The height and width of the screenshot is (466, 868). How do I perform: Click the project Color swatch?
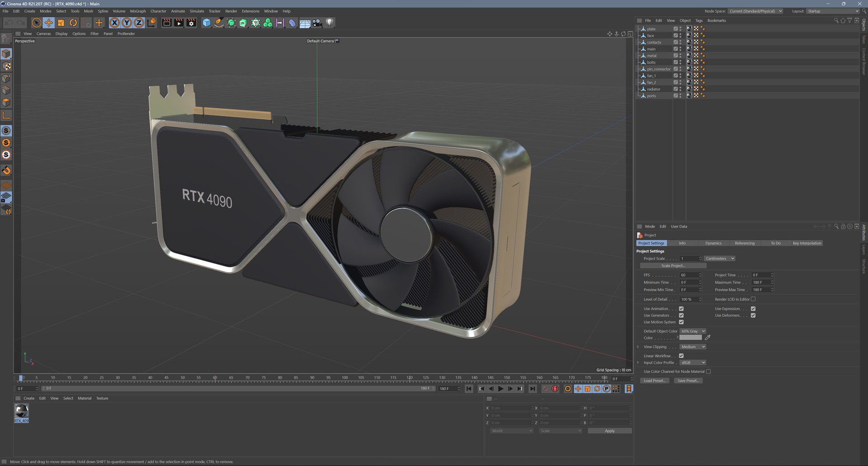click(x=691, y=338)
